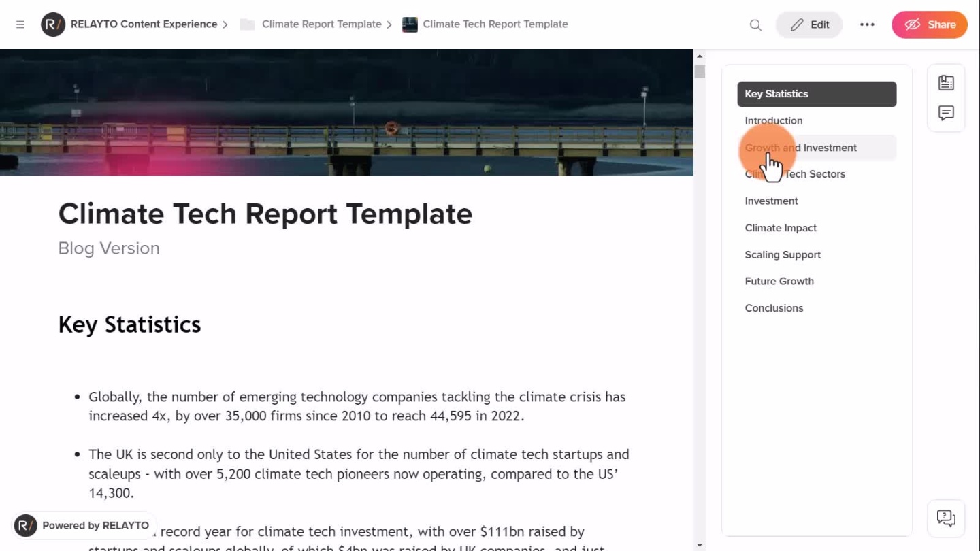Open the hamburger menu

point(20,24)
